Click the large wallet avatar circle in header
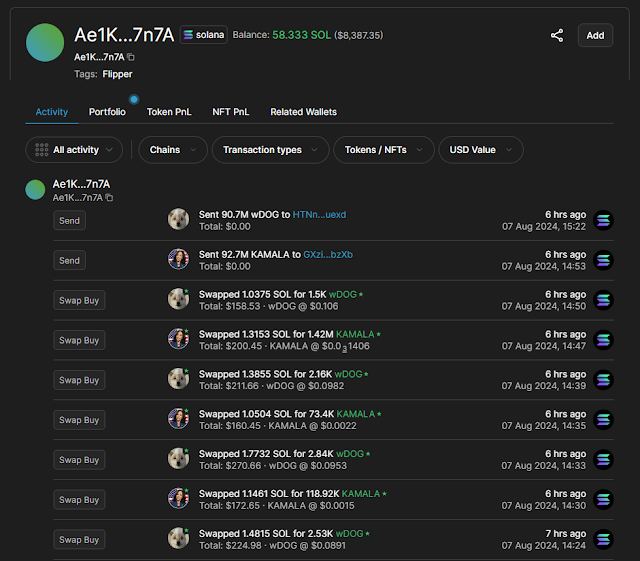Image resolution: width=640 pixels, height=561 pixels. (45, 42)
